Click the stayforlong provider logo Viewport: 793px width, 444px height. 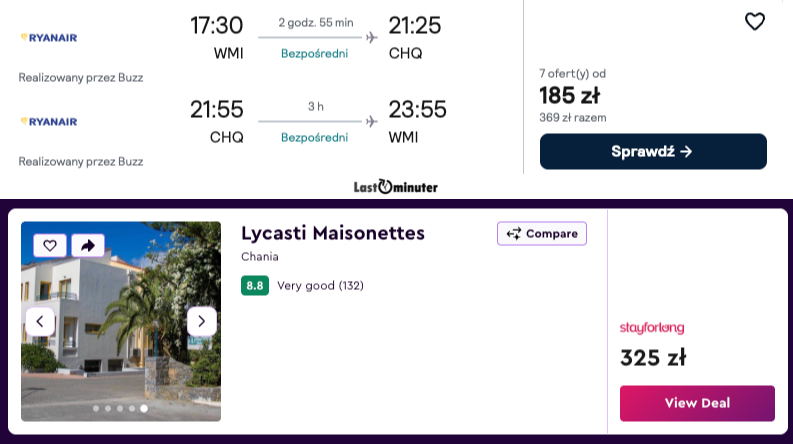[652, 328]
